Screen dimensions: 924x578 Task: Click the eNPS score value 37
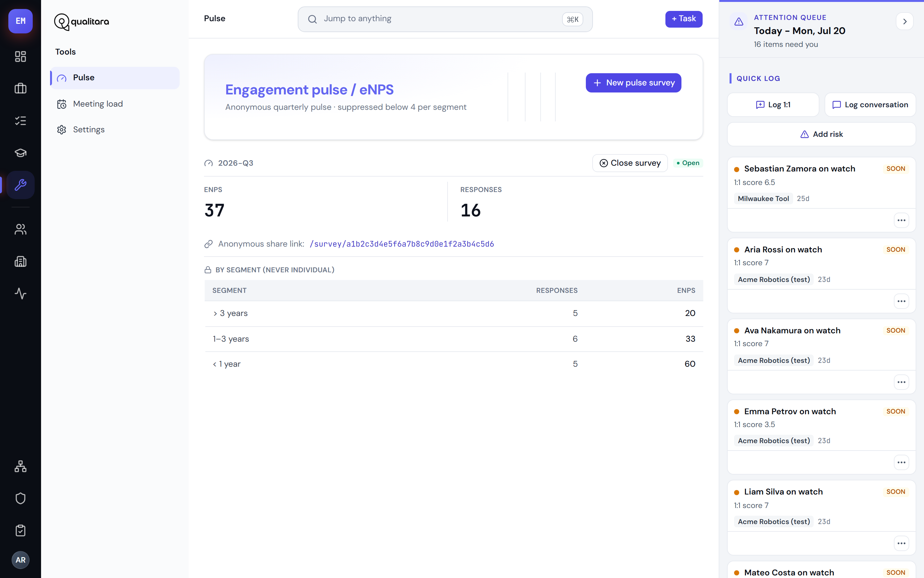[214, 211]
